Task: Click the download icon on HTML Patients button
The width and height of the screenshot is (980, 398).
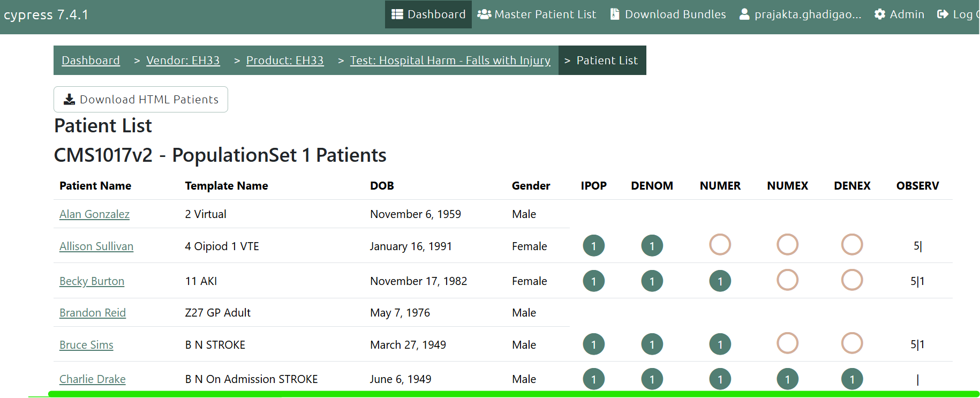Action: (x=69, y=100)
